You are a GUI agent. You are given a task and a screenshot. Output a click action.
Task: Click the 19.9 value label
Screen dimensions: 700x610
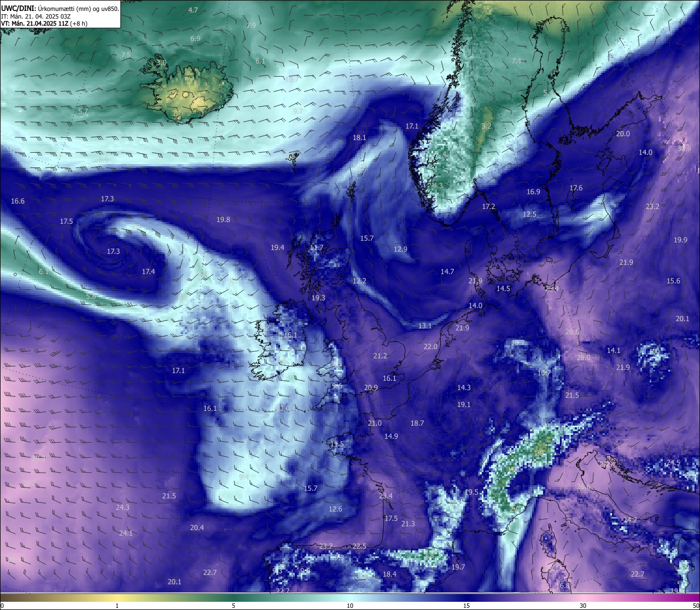click(680, 240)
